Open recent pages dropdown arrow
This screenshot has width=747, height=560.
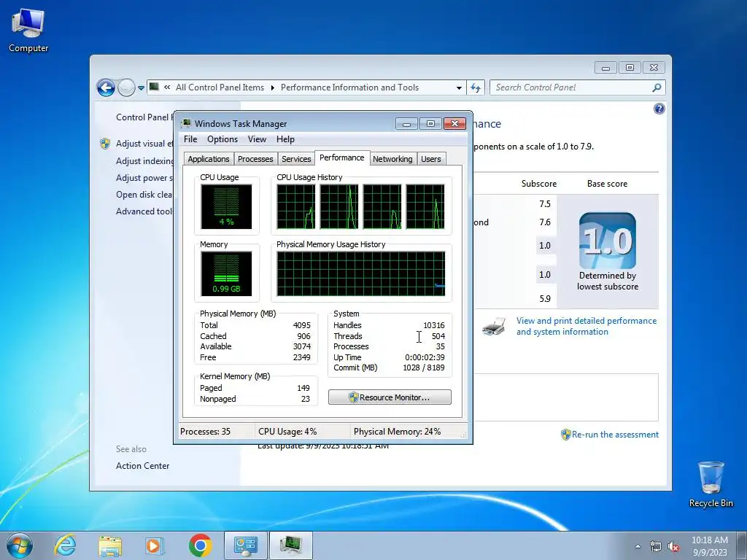click(x=141, y=88)
